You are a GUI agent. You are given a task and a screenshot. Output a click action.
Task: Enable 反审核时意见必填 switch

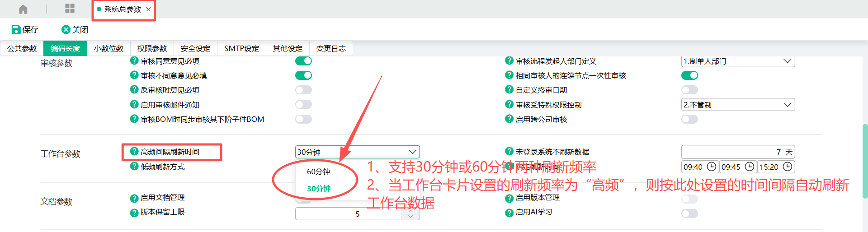click(x=303, y=90)
